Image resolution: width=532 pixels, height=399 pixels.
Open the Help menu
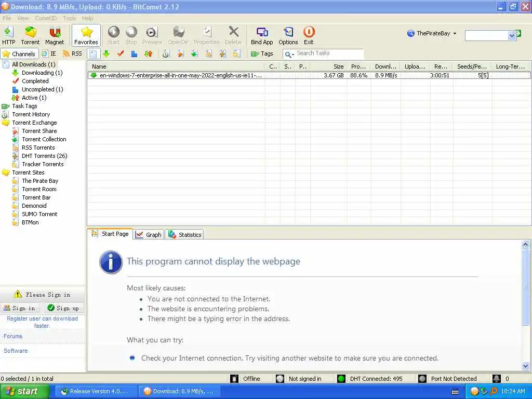87,18
